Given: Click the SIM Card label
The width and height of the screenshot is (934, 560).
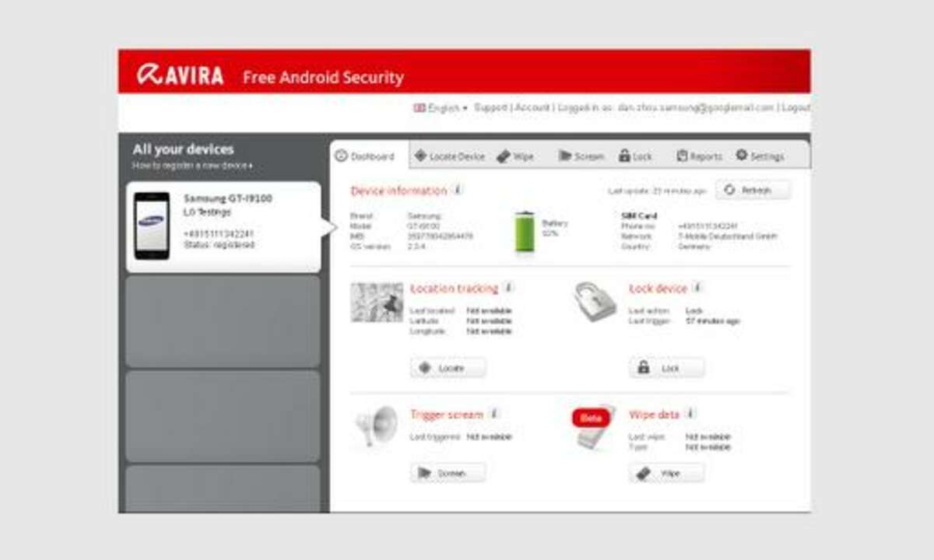Looking at the screenshot, I should point(638,215).
